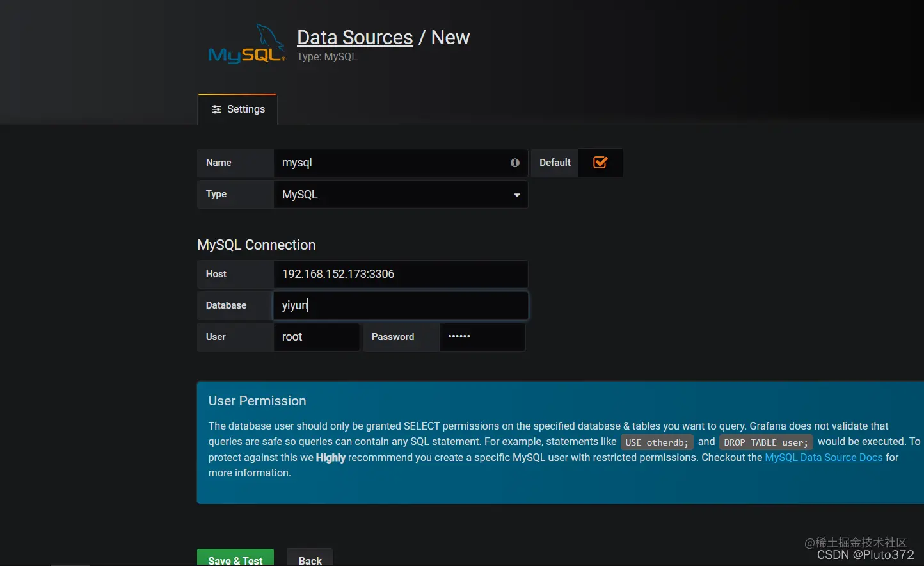
Task: Click the User input with root
Action: point(316,337)
